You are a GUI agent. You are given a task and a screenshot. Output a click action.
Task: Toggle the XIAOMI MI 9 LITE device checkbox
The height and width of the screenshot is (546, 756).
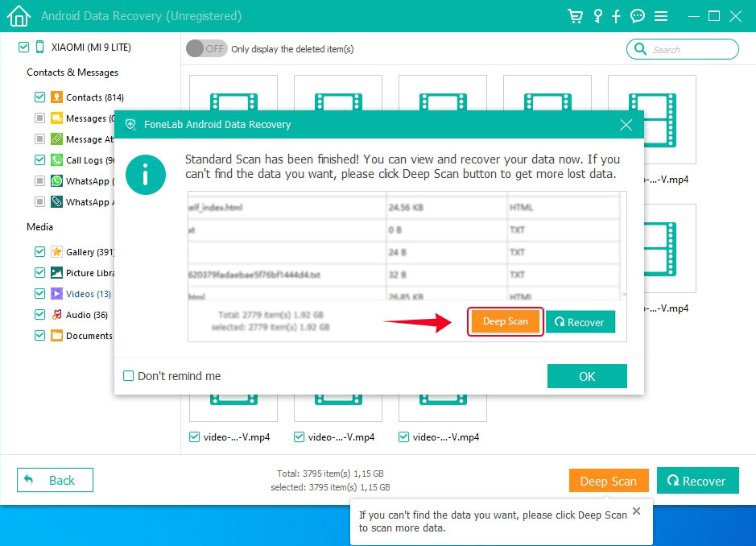23,47
